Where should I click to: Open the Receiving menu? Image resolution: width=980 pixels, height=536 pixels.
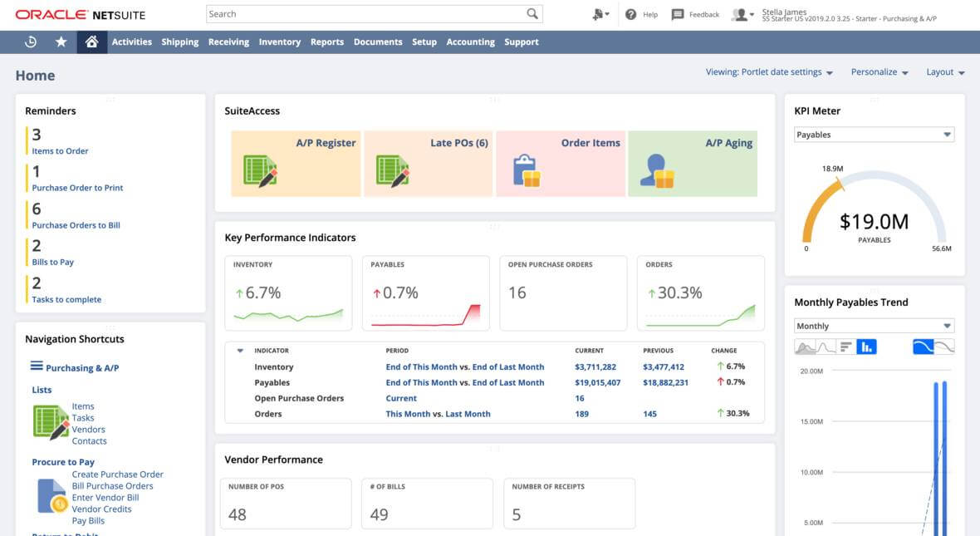[228, 42]
